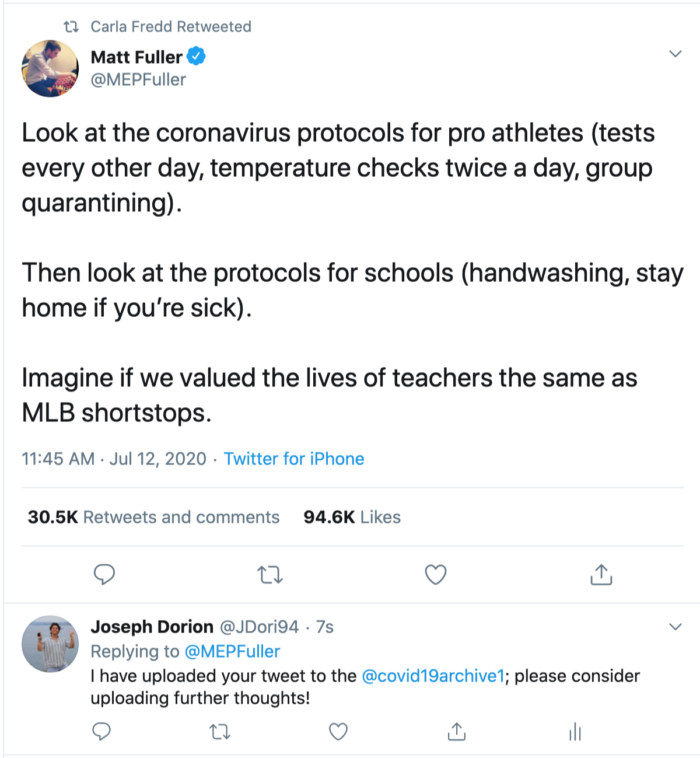Open more options chevron on Matt Fuller's tweet
The image size is (700, 758).
point(675,54)
